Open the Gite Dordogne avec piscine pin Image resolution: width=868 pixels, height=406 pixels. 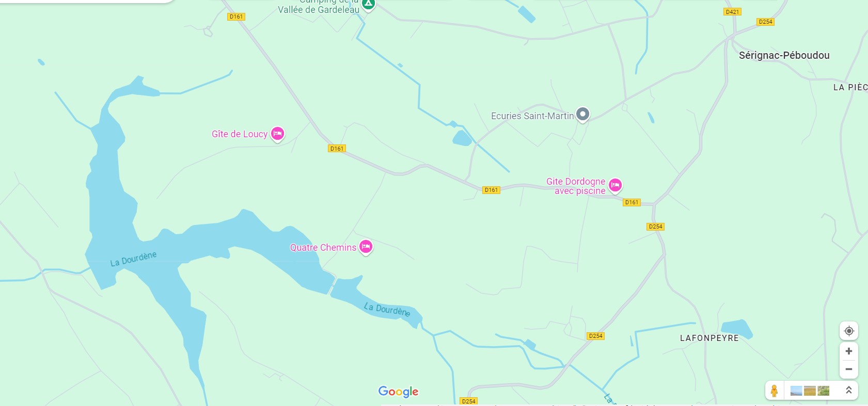(615, 185)
